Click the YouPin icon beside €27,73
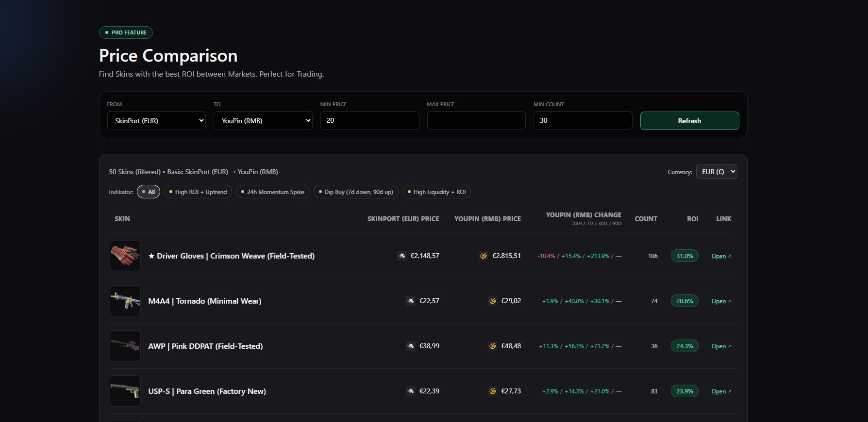 pos(493,391)
